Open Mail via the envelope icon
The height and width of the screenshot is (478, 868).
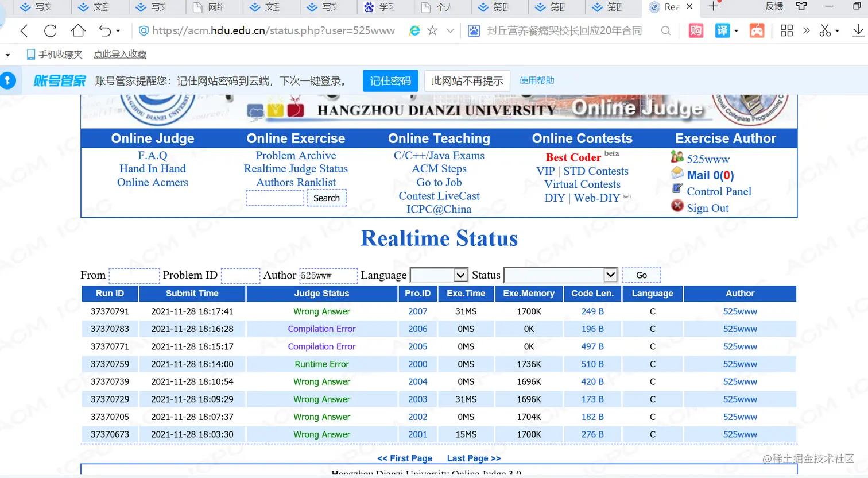(676, 175)
